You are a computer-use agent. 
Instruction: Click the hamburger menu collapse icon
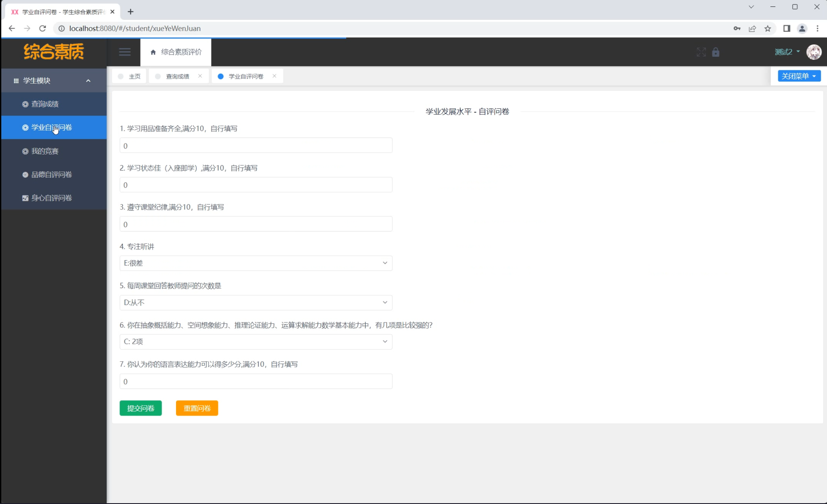pos(124,52)
